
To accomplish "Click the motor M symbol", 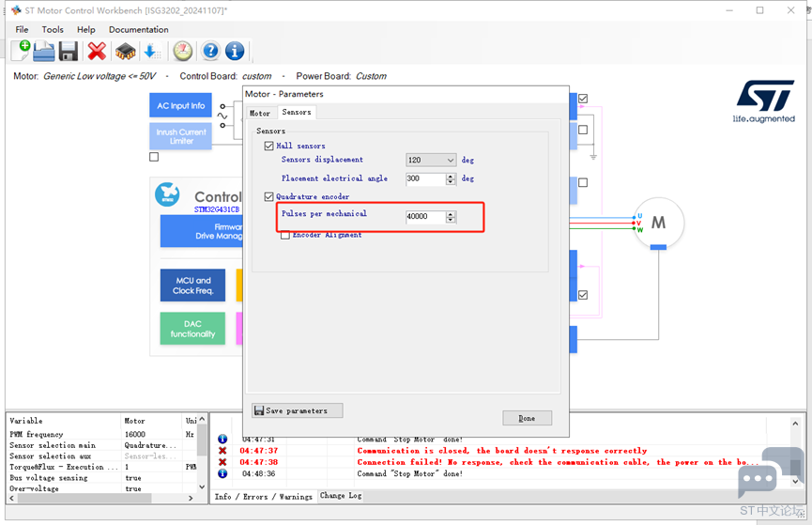I will point(658,223).
